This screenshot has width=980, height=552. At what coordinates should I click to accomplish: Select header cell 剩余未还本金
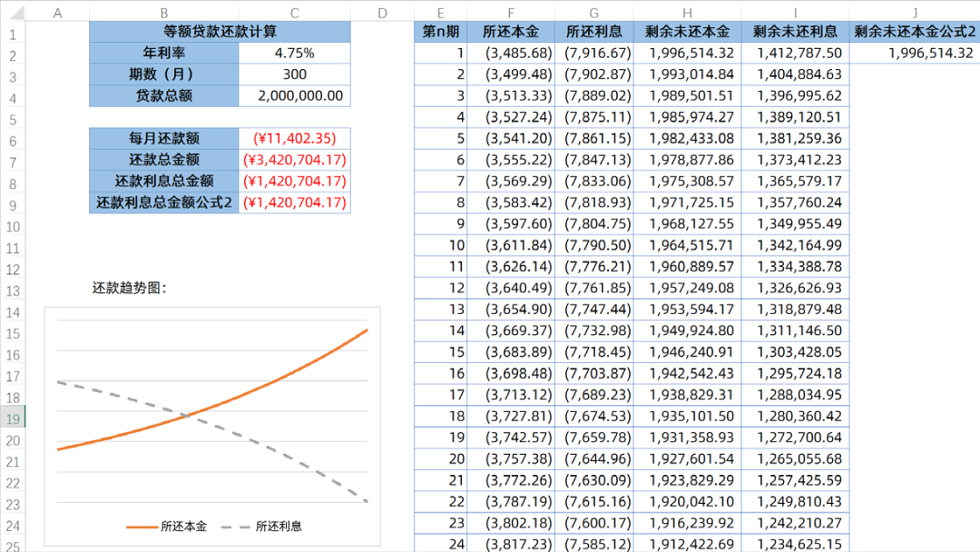pyautogui.click(x=688, y=32)
